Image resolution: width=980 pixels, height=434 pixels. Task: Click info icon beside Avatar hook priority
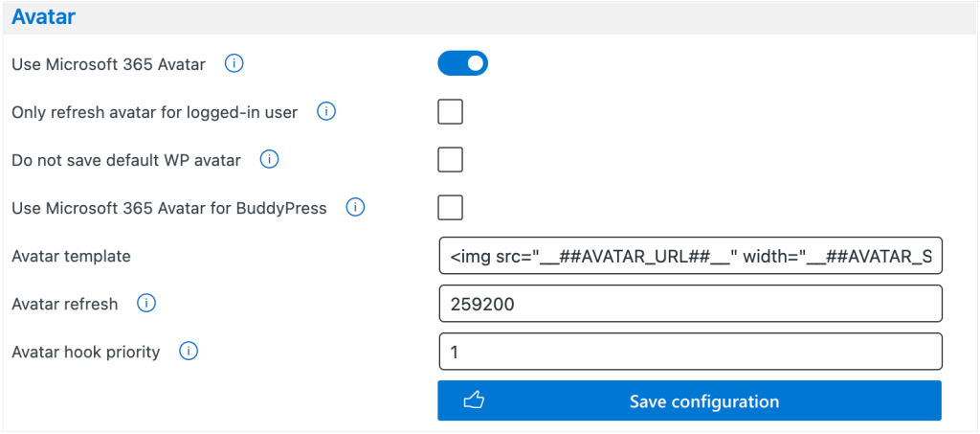[189, 352]
